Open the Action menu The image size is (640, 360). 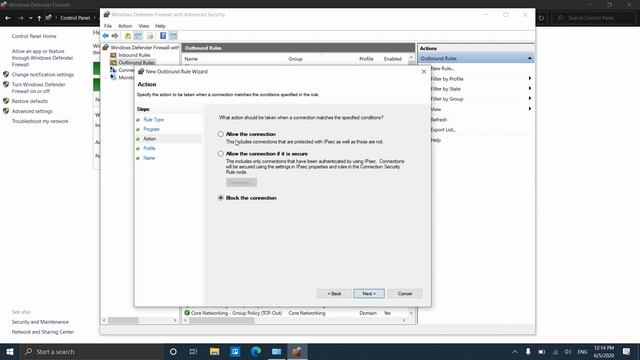tap(125, 26)
